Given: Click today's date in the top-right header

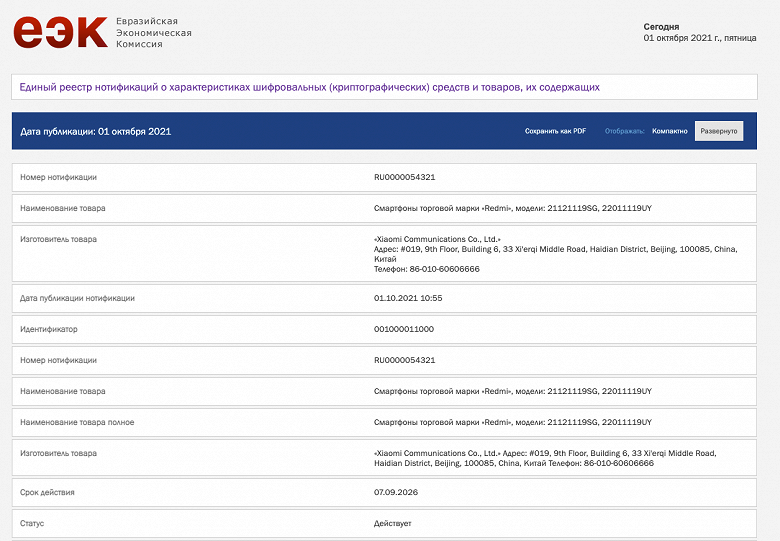Looking at the screenshot, I should [699, 38].
